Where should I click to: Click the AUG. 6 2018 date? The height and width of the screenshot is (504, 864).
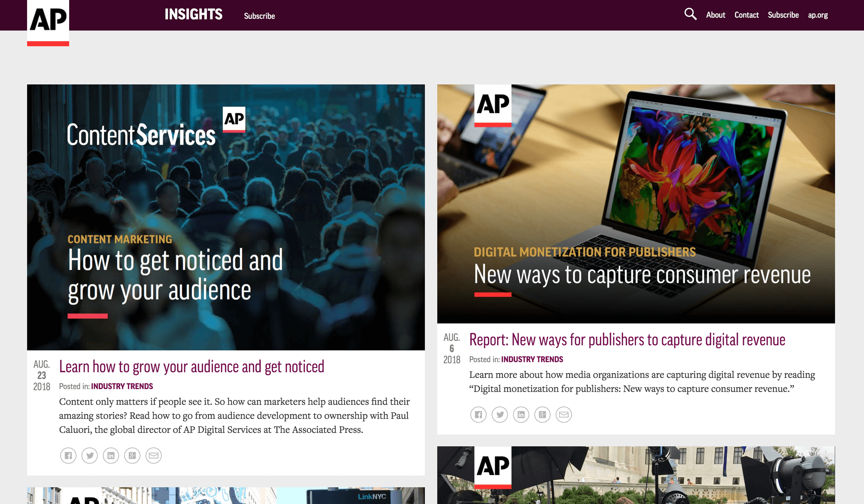click(452, 348)
